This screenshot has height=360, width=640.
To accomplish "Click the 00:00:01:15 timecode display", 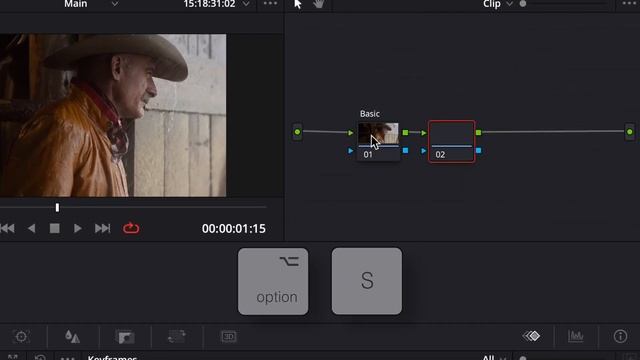I will (x=233, y=229).
